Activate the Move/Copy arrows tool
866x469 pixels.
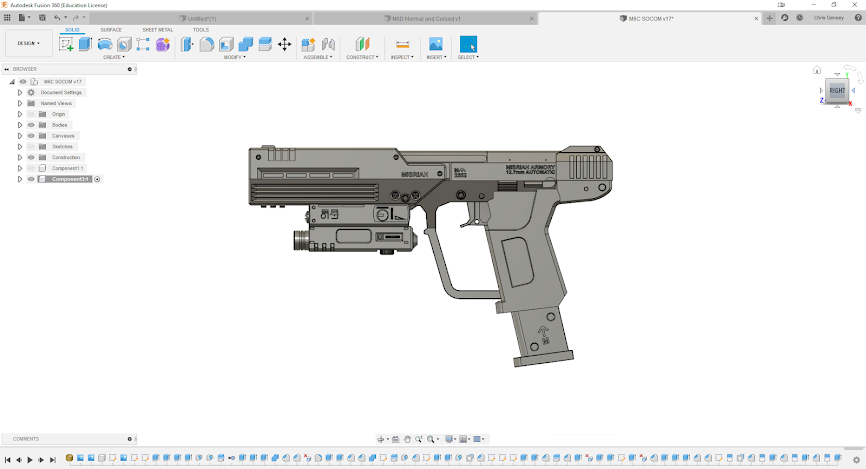point(284,44)
